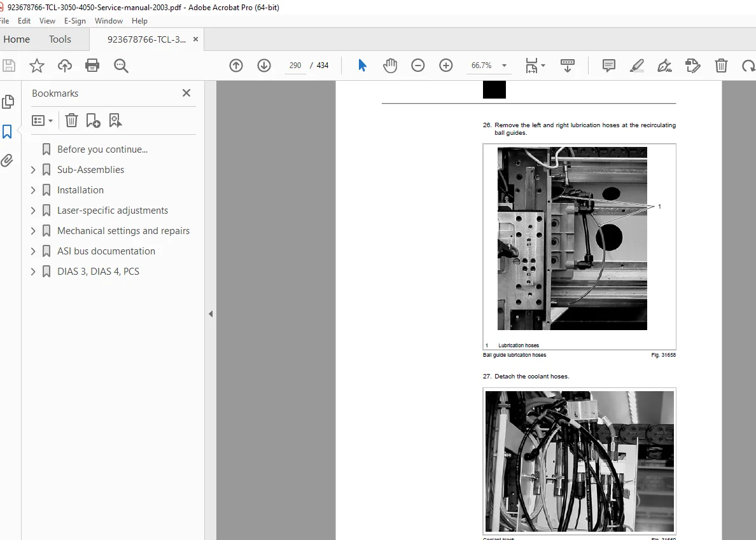The image size is (756, 540).
Task: Expand the DIAS 3, DIAS 4, PCS bookmark
Action: coord(33,271)
